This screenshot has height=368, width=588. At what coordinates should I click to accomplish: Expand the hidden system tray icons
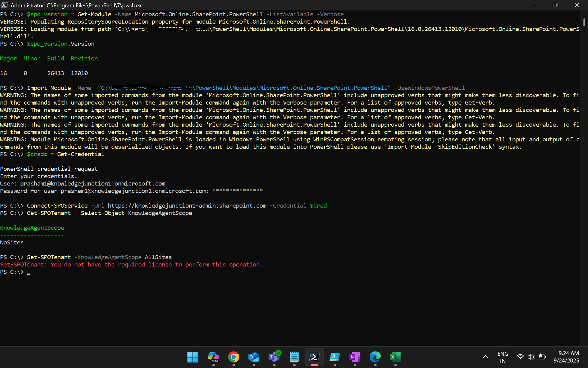pos(485,357)
